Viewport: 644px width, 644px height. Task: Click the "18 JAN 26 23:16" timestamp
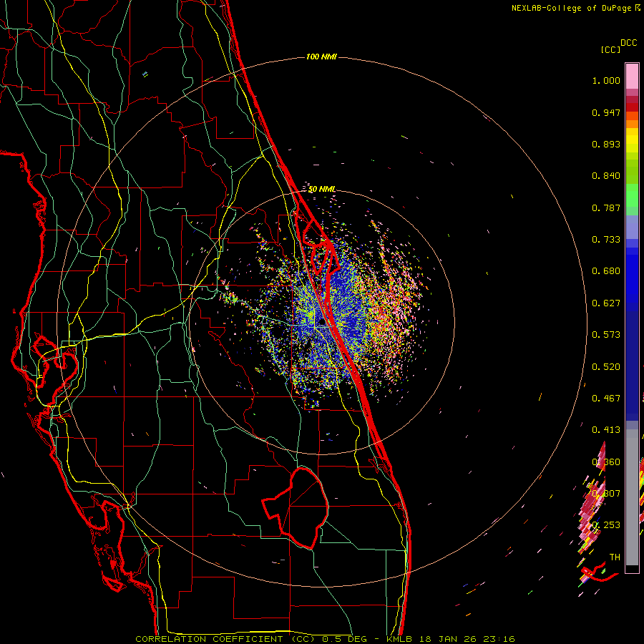click(x=467, y=639)
